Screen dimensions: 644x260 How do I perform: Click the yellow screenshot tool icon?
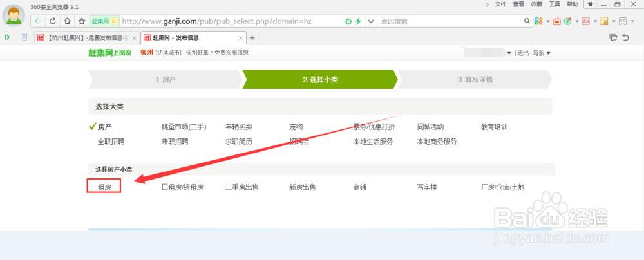pos(604,21)
